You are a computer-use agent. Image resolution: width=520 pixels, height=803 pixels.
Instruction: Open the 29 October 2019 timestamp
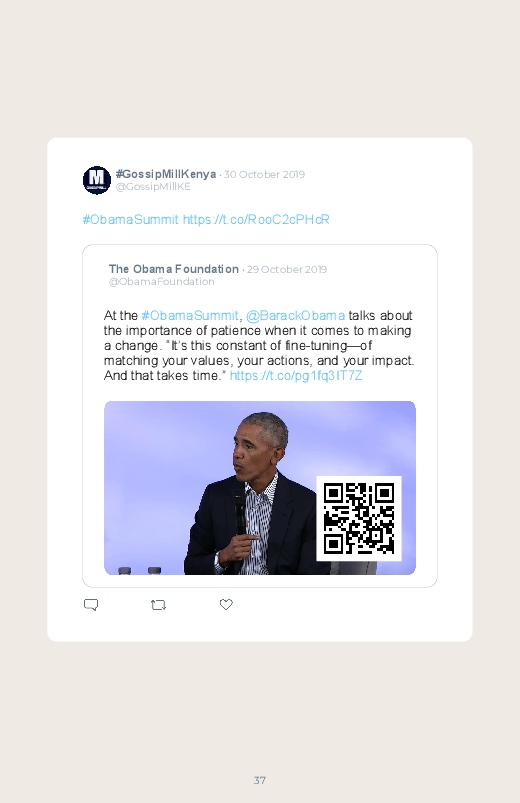[x=287, y=269]
